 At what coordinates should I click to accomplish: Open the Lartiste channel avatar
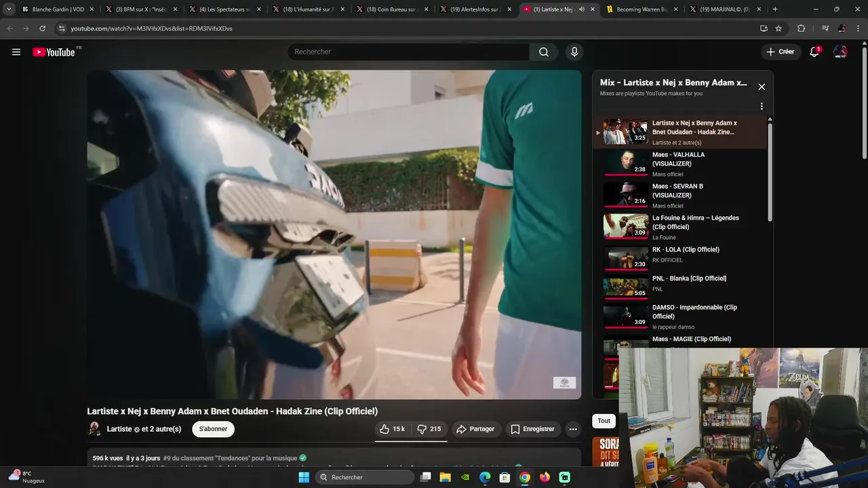pos(95,429)
